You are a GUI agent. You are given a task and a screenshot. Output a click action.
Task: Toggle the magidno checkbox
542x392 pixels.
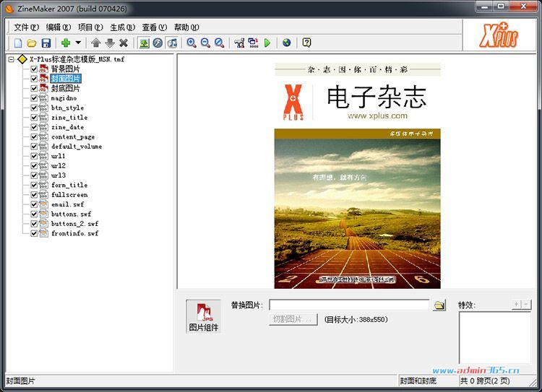tap(34, 98)
